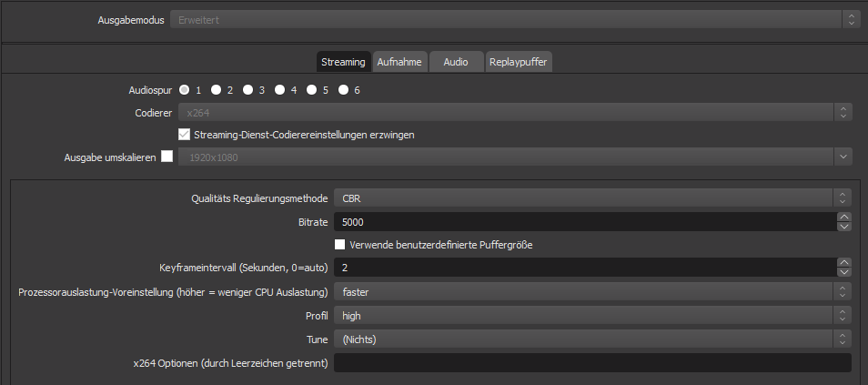
Task: Expand the Tune (Nichts) dropdown
Action: coord(592,339)
